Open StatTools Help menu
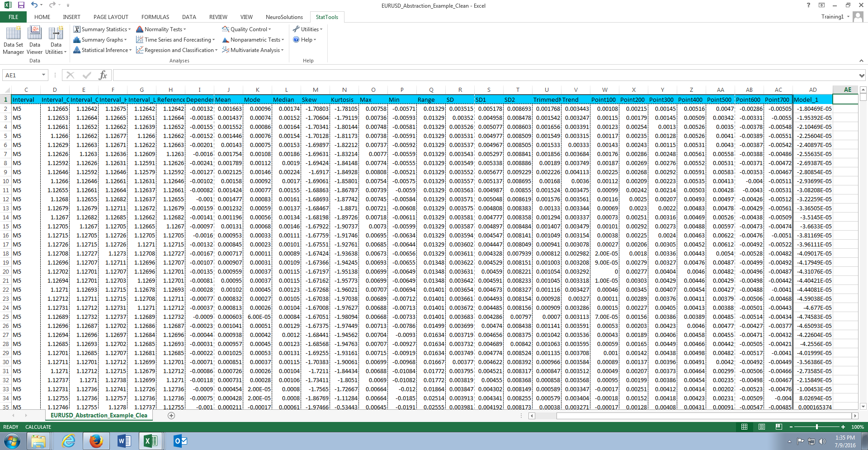Viewport: 868px width, 450px height. 304,40
